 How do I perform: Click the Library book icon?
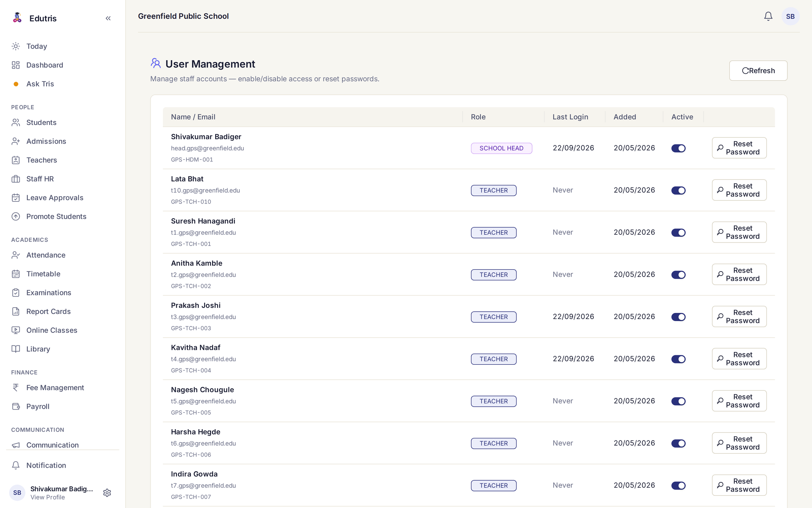(x=16, y=349)
